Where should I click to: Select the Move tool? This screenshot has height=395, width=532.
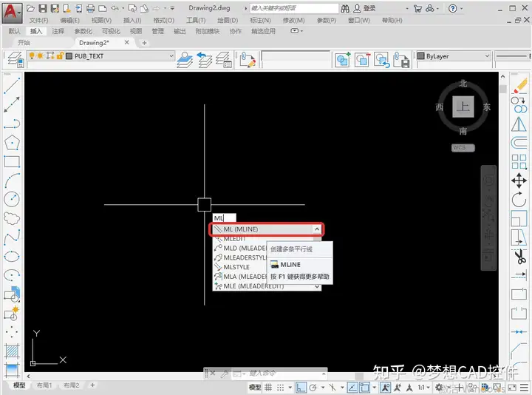point(519,180)
